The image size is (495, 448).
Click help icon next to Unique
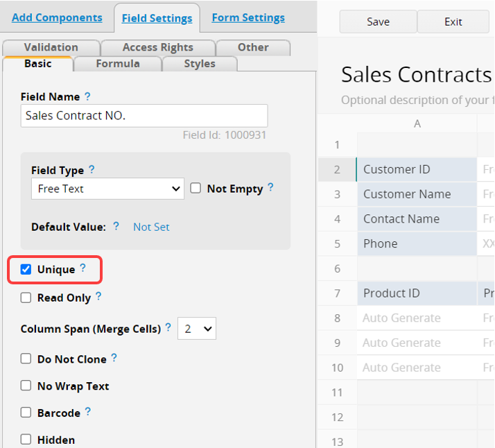[x=82, y=268]
